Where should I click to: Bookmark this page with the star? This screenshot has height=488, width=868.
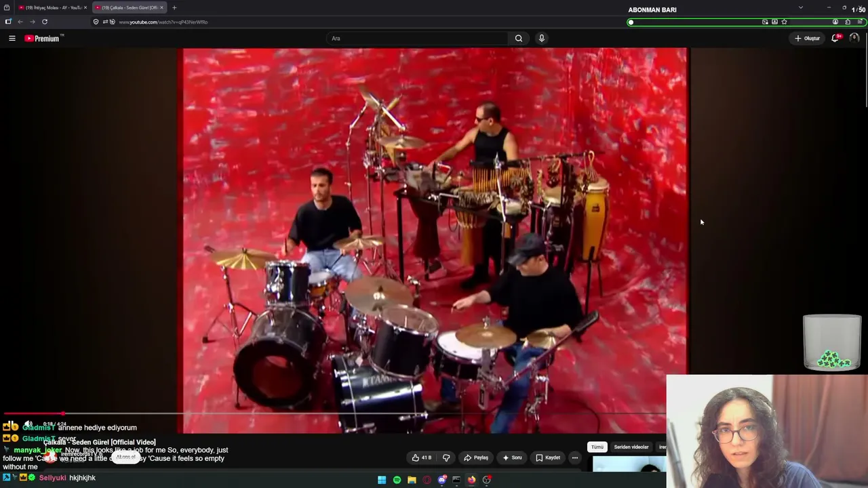[784, 22]
